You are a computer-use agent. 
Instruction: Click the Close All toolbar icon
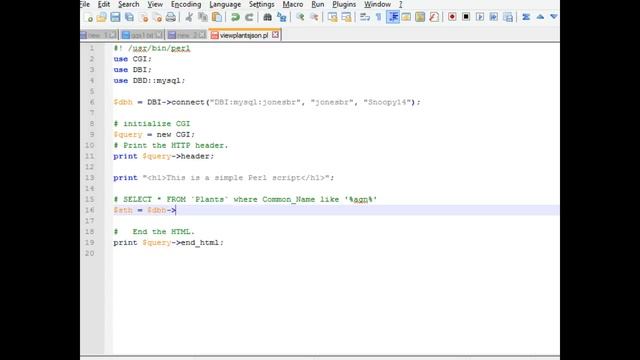[157, 17]
